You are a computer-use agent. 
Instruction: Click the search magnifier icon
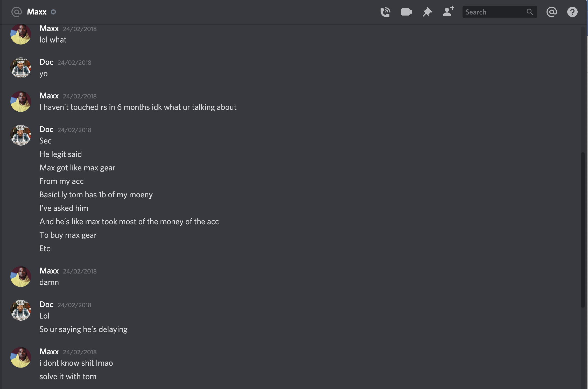(530, 12)
